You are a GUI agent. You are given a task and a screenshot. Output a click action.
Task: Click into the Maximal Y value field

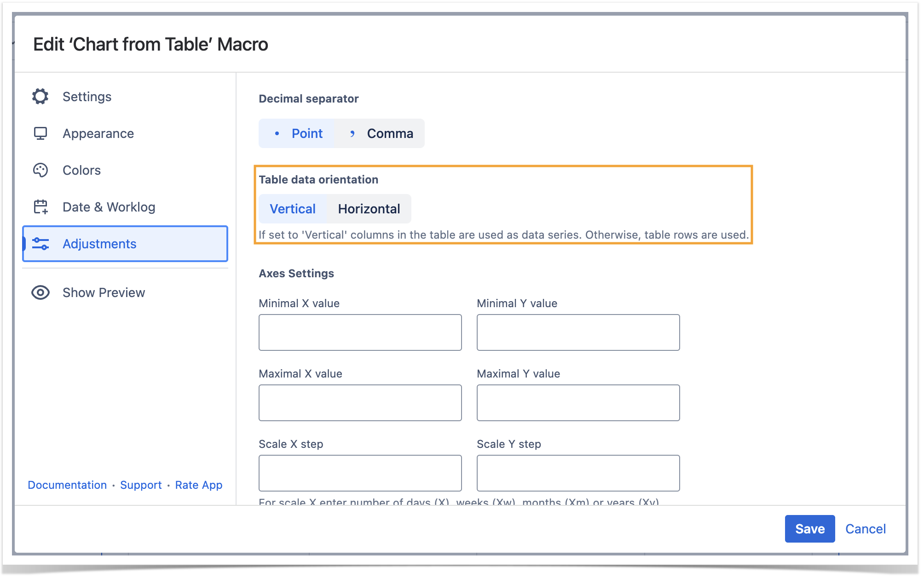[x=578, y=403]
